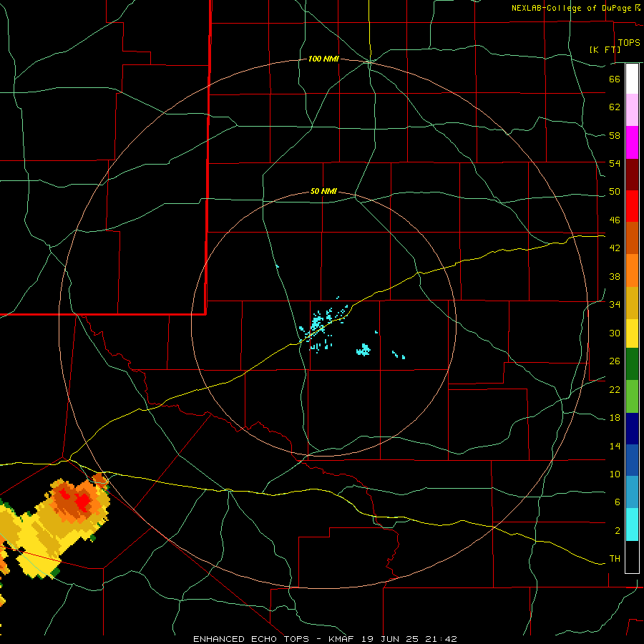Click the bright yellow legend swatch

632,333
